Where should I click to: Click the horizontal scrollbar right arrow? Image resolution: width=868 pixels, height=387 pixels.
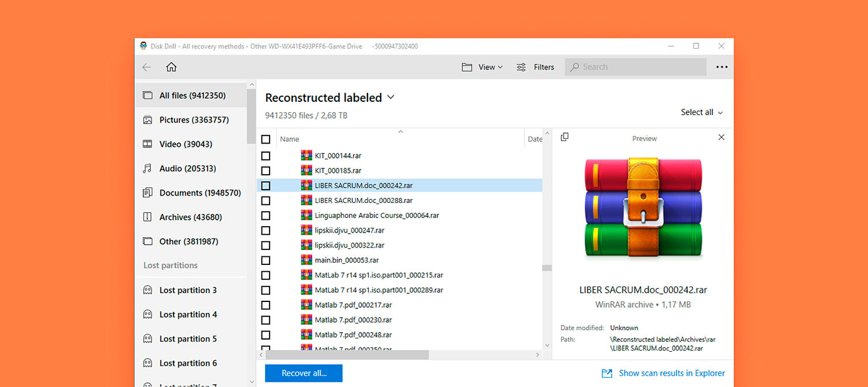coord(538,355)
